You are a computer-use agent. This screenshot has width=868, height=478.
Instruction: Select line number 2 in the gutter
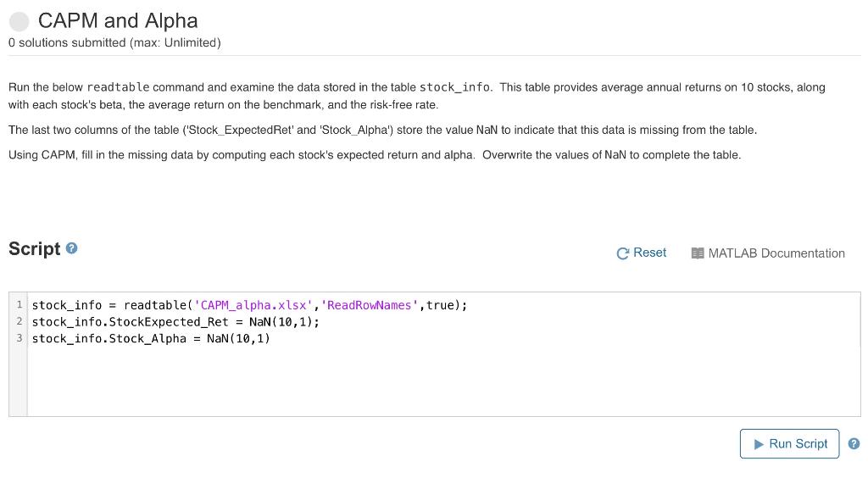(x=19, y=322)
